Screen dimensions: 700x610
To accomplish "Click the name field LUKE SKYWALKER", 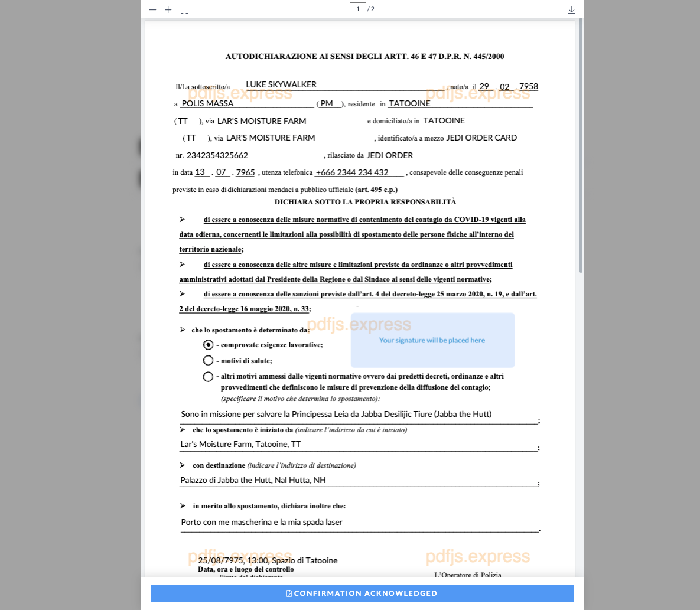I will 281,85.
